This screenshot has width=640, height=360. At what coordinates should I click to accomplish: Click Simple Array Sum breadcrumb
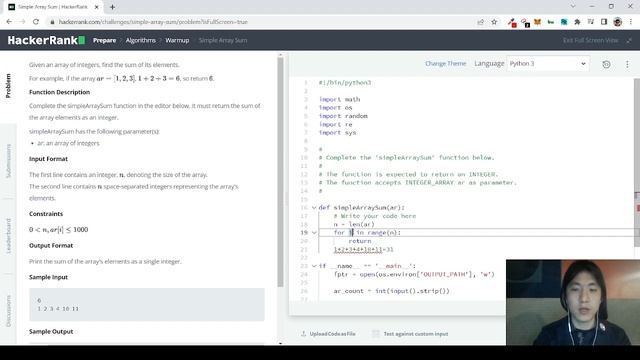tap(223, 40)
